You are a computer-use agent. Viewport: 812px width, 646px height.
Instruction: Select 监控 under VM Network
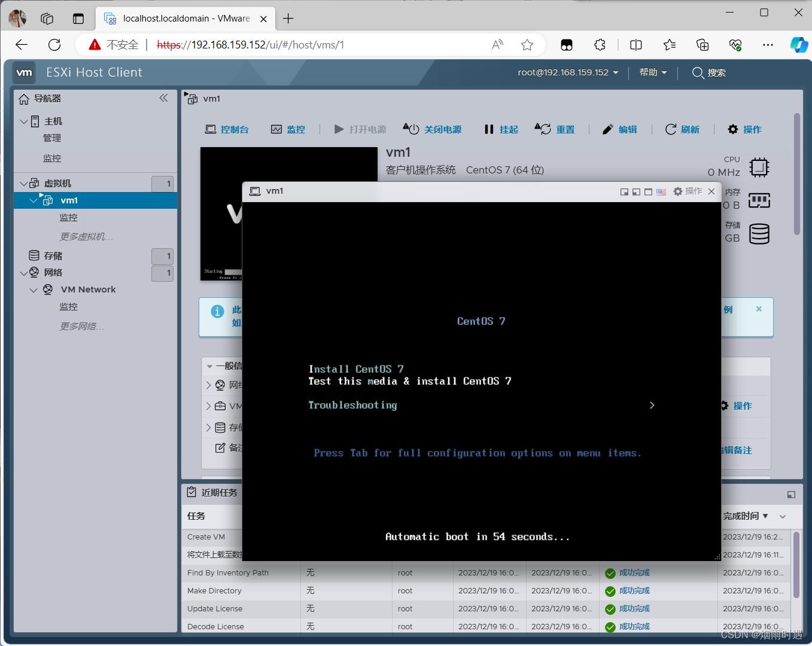pyautogui.click(x=69, y=307)
